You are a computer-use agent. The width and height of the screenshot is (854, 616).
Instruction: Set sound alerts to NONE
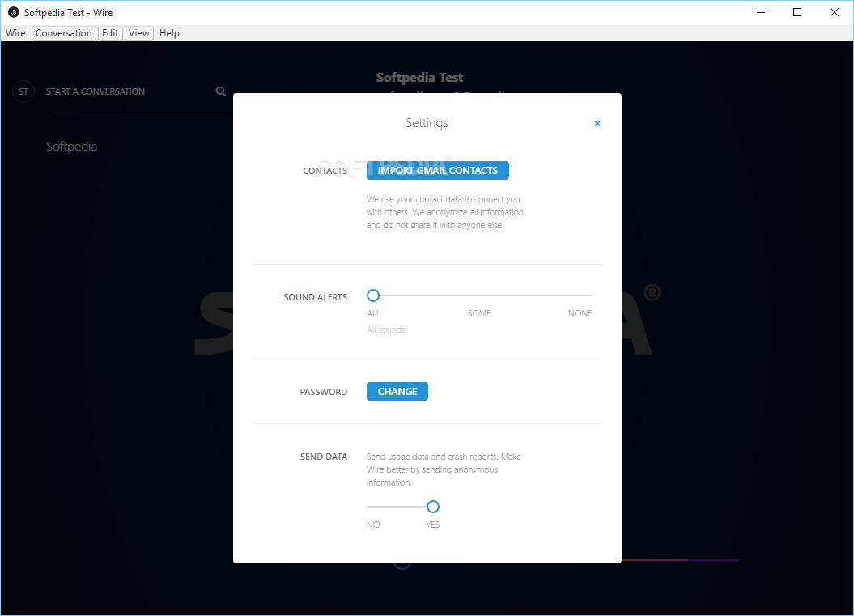pos(580,313)
